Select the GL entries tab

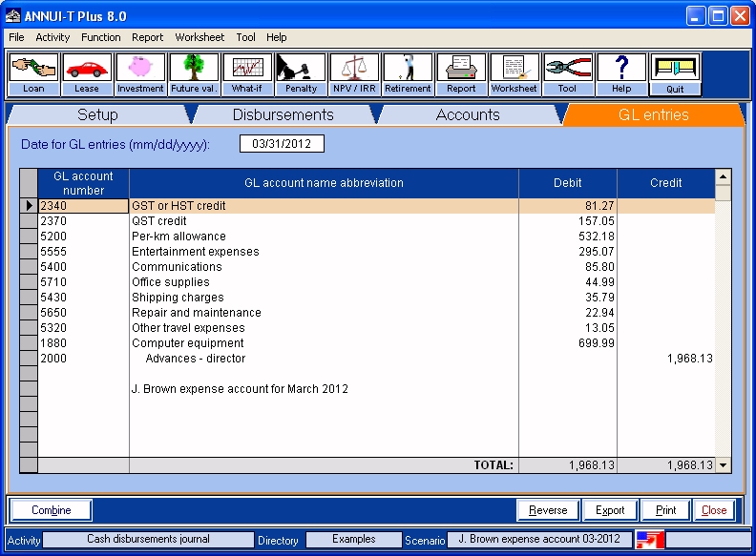pyautogui.click(x=653, y=114)
